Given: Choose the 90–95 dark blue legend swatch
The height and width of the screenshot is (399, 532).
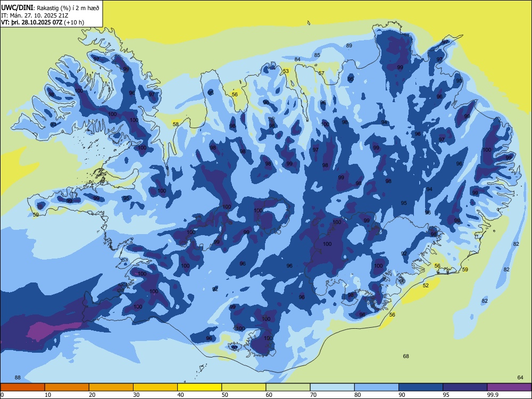Looking at the screenshot, I should click(421, 387).
